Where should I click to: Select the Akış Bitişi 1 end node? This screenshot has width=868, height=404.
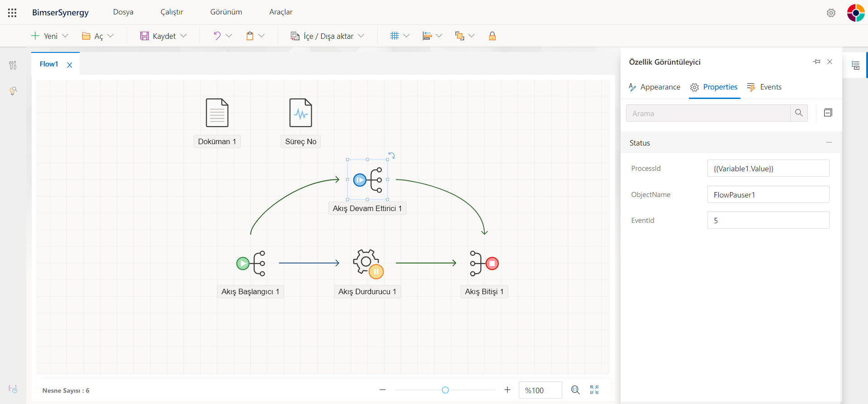(484, 263)
